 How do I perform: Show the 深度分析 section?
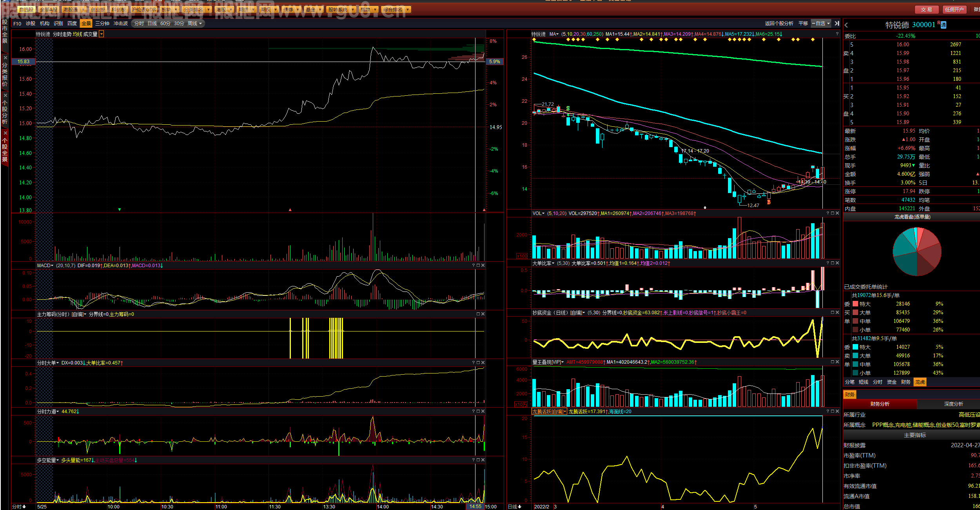click(954, 404)
